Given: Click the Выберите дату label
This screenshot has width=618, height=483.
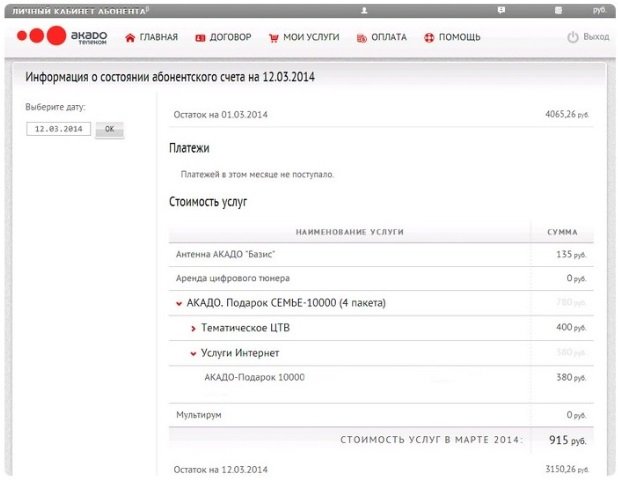Looking at the screenshot, I should click(56, 107).
